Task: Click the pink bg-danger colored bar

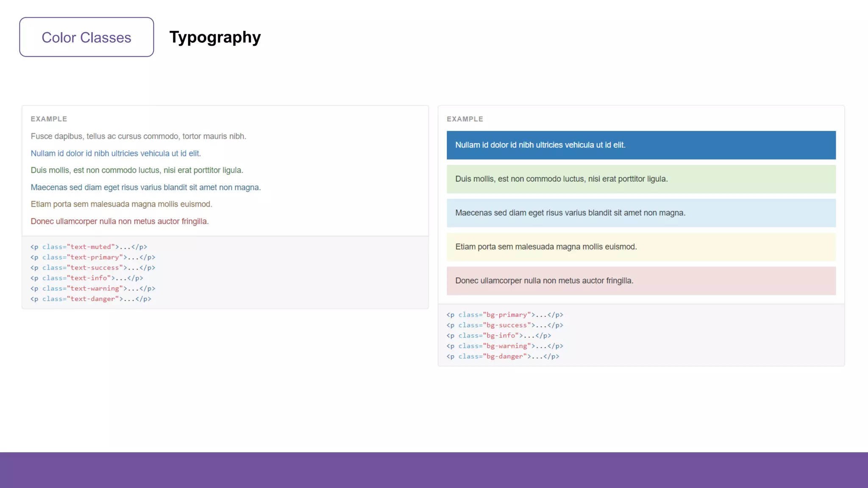Action: pos(641,281)
